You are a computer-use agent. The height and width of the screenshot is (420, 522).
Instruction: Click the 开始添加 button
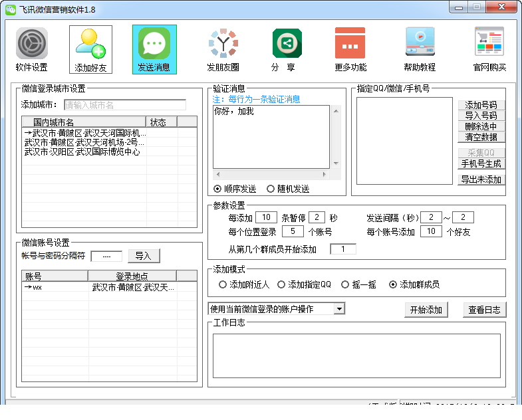[426, 310]
